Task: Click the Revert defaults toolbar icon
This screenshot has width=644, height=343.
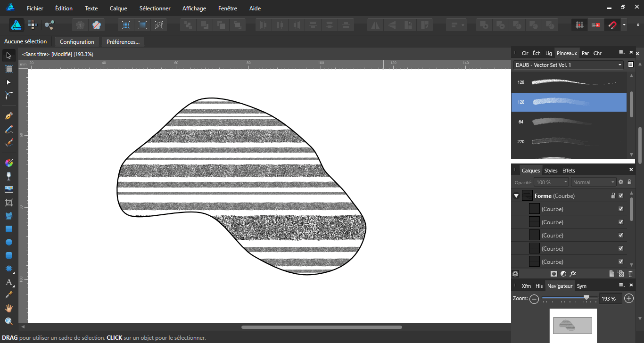Action: [97, 25]
